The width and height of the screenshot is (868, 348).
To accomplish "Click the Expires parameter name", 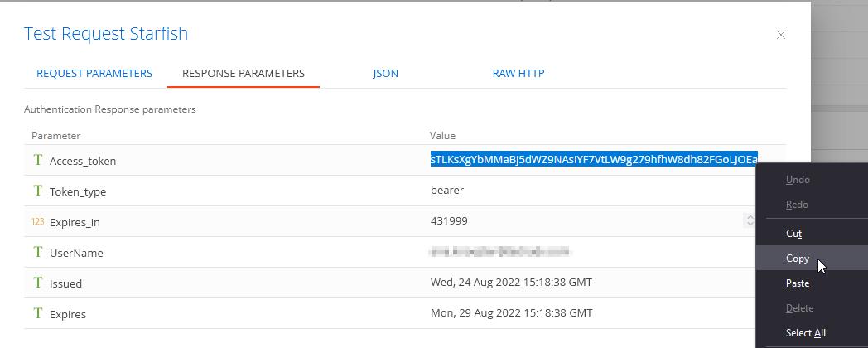I will [68, 314].
